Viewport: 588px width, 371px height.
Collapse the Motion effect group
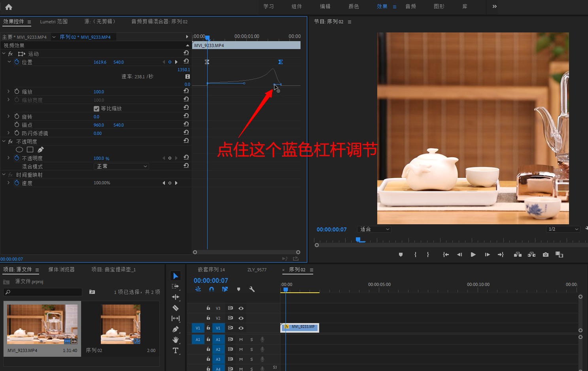[x=4, y=53]
